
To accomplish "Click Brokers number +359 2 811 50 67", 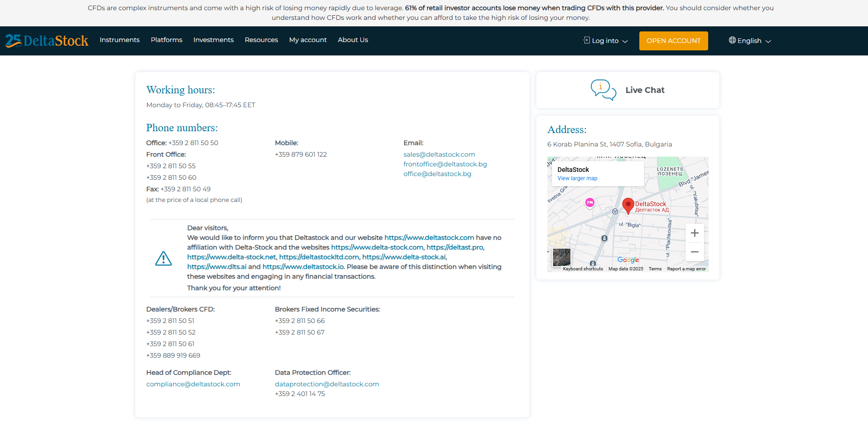I will [300, 332].
